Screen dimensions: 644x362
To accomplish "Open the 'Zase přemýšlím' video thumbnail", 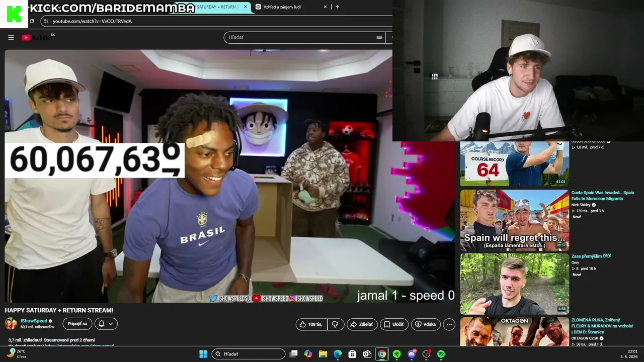I will [514, 284].
